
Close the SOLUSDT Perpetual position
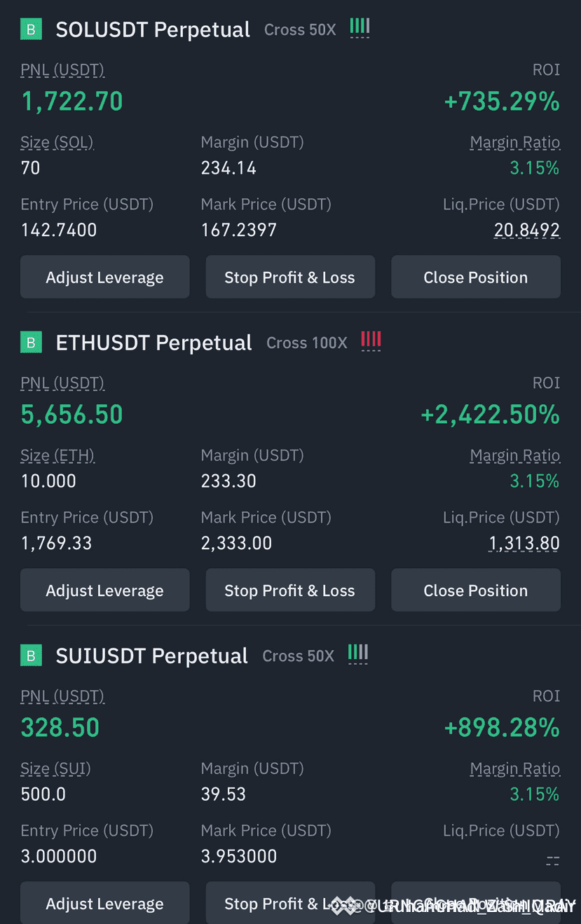(476, 277)
